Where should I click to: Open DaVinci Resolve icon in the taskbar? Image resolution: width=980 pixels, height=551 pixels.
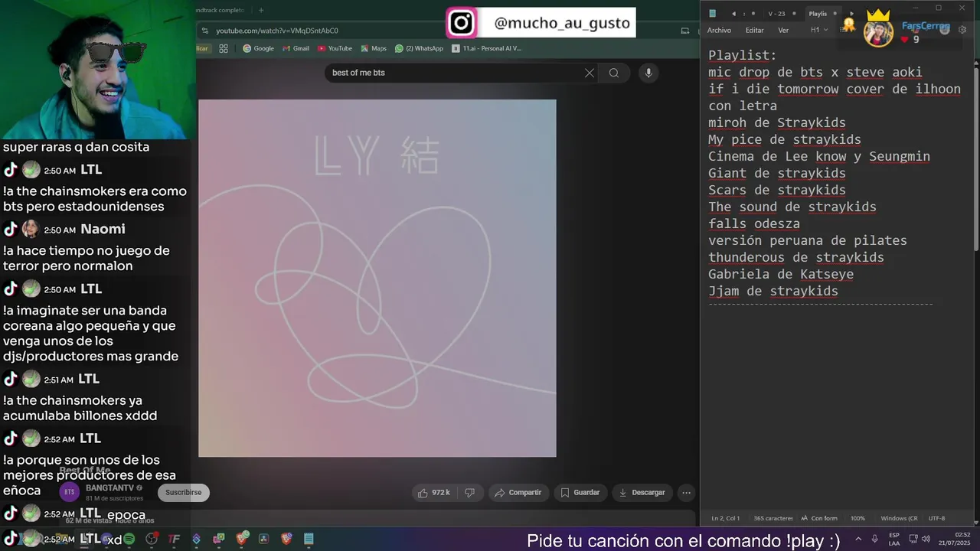(263, 539)
